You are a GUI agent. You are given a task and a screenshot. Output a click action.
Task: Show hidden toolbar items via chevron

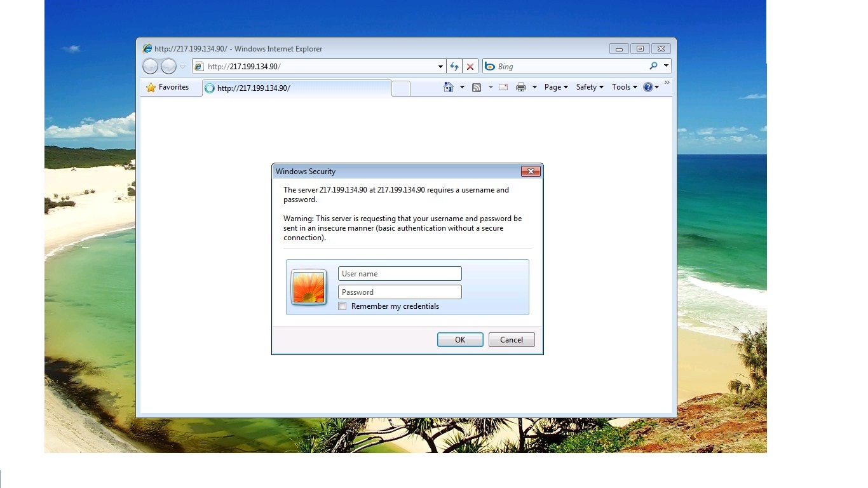(667, 83)
